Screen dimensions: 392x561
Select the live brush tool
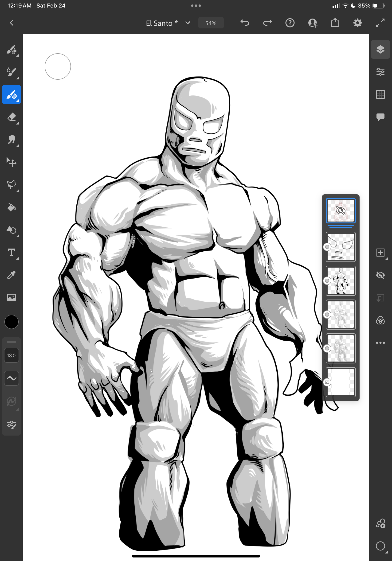tap(12, 72)
